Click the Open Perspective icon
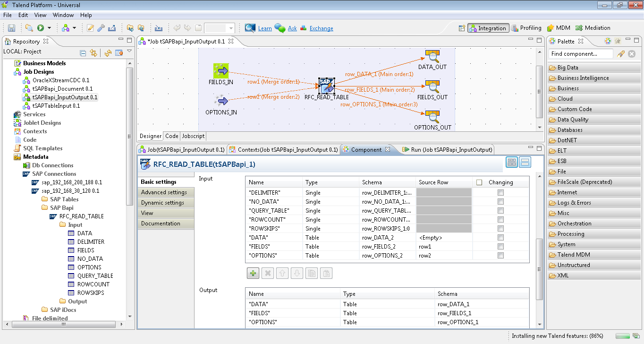This screenshot has height=344, width=644. pyautogui.click(x=462, y=28)
